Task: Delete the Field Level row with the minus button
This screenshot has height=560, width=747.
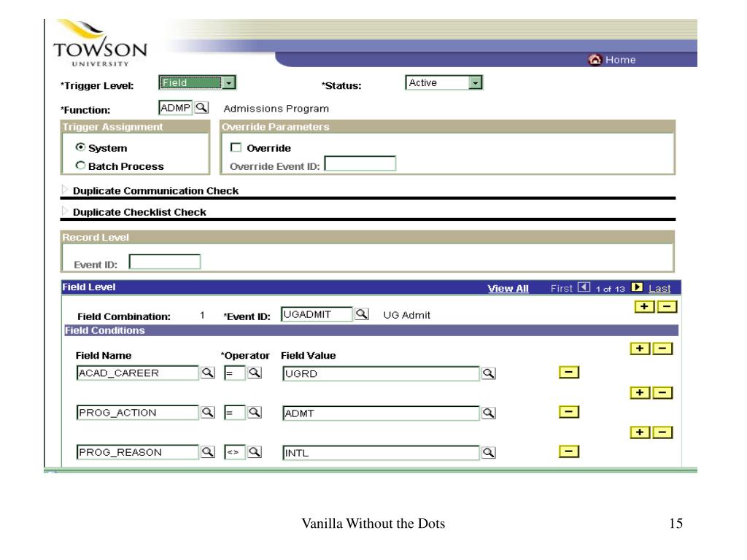Action: [x=667, y=307]
